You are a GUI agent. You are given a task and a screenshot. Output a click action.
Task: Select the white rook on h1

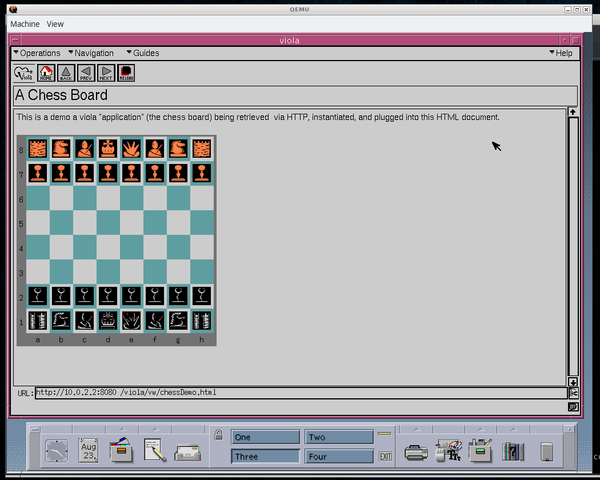pyautogui.click(x=202, y=320)
